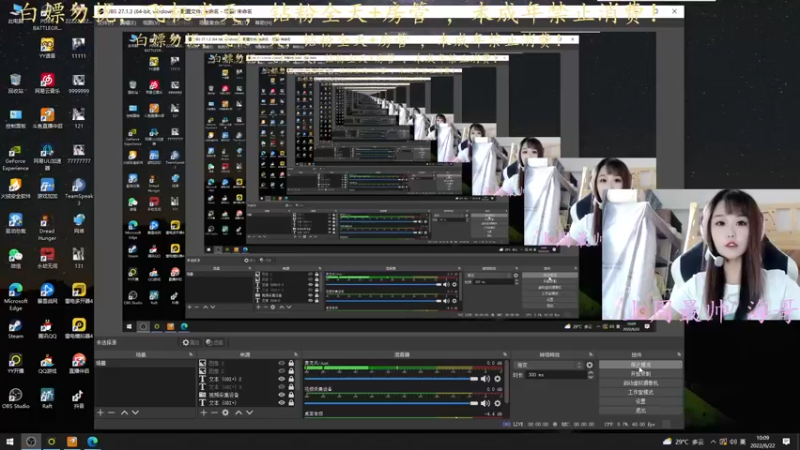Open source properties gear in Sources toolbar

click(x=226, y=412)
